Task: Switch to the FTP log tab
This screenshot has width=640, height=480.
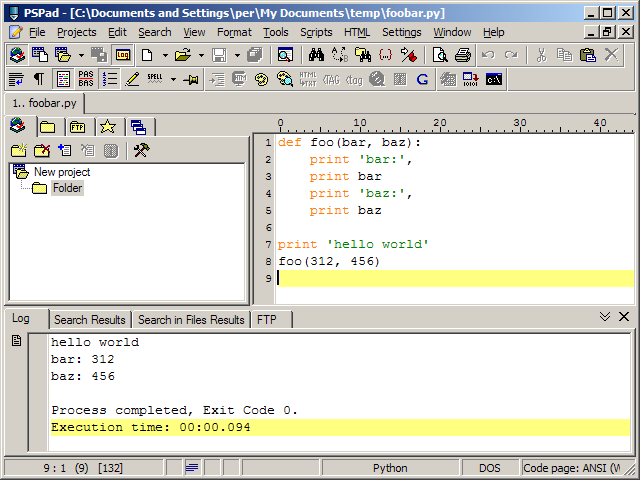Action: tap(267, 320)
